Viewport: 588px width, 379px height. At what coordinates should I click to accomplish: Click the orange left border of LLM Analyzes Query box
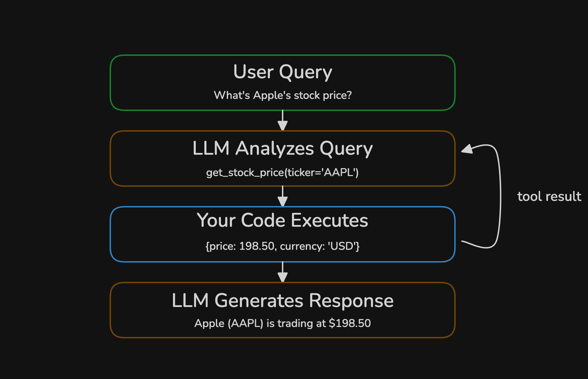pos(110,158)
